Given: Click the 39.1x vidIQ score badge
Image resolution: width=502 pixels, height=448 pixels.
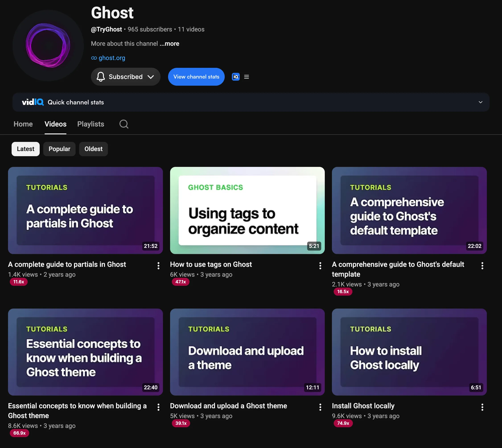Looking at the screenshot, I should (x=181, y=423).
